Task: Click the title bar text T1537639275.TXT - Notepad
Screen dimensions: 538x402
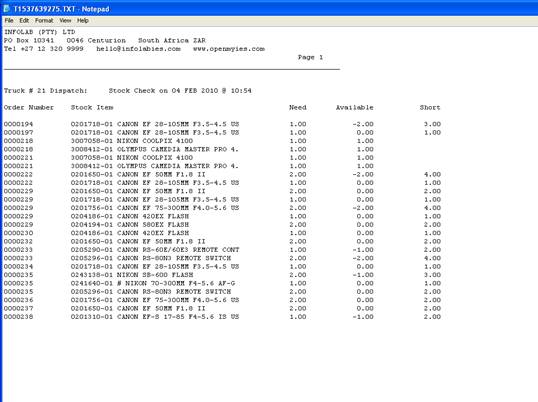Action: pyautogui.click(x=61, y=9)
